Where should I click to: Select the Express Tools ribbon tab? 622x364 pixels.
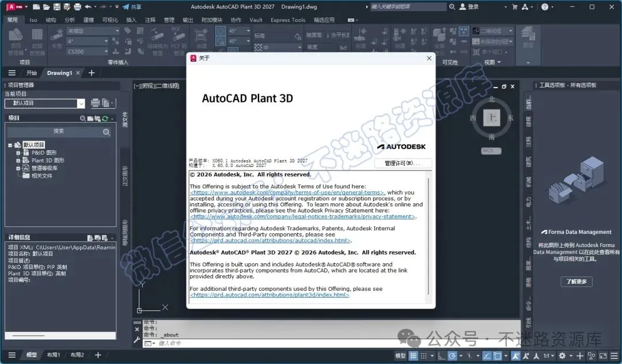[x=288, y=20]
